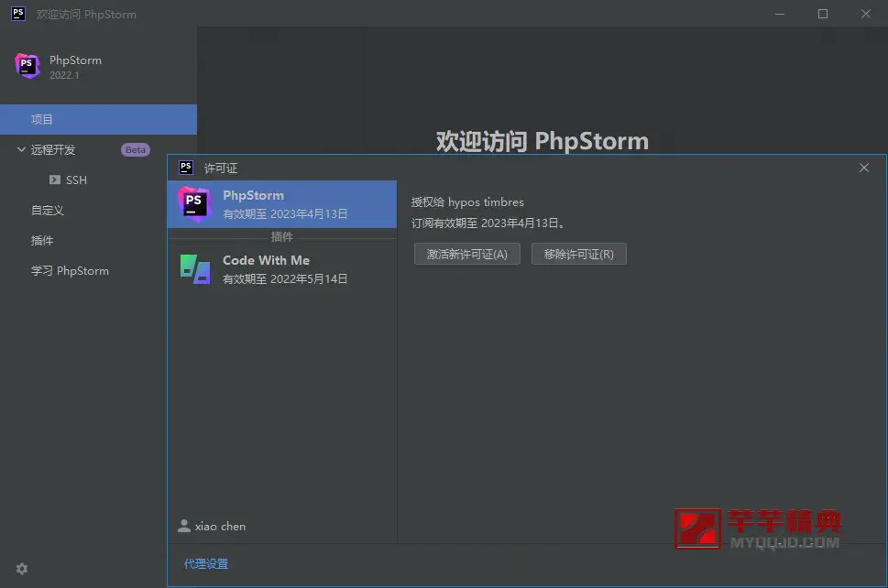Select the PhpStorm license entry
This screenshot has height=588, width=888.
click(x=282, y=204)
